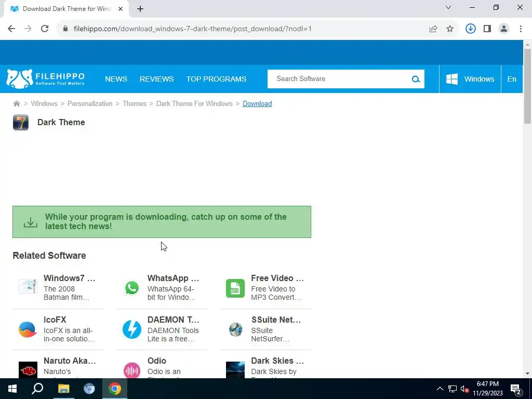Open File Explorer from taskbar
This screenshot has width=532, height=399.
(x=63, y=389)
